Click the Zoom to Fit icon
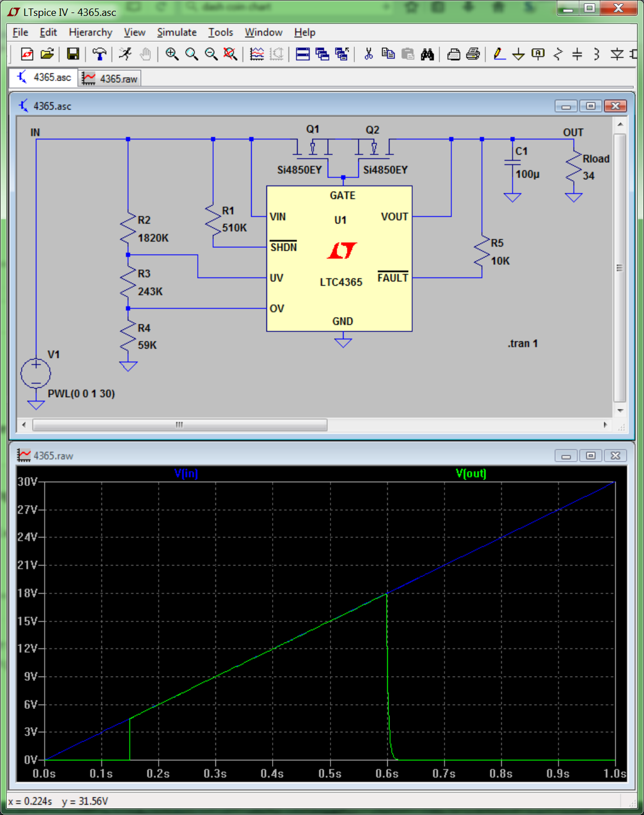The image size is (644, 815). [x=230, y=54]
